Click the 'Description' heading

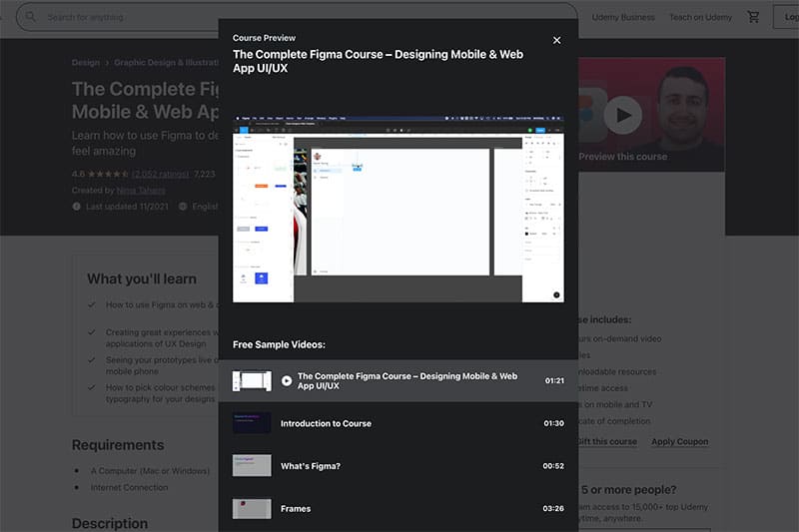point(110,523)
